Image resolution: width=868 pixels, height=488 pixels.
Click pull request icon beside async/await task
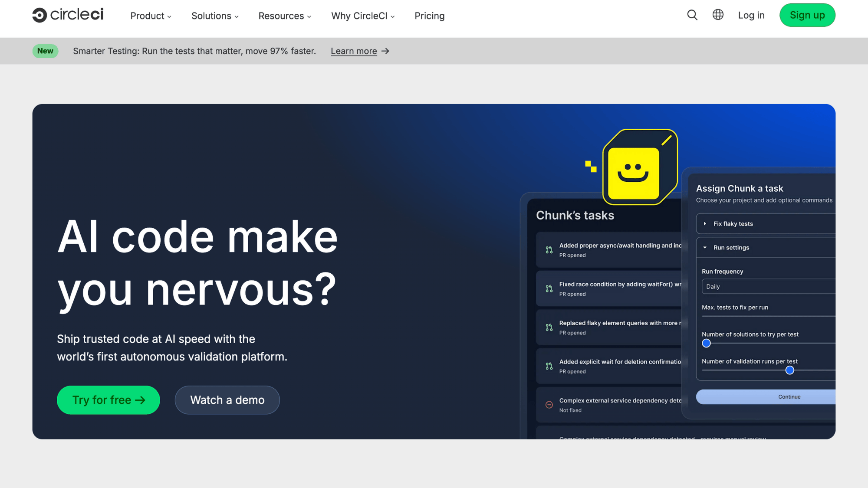tap(549, 250)
